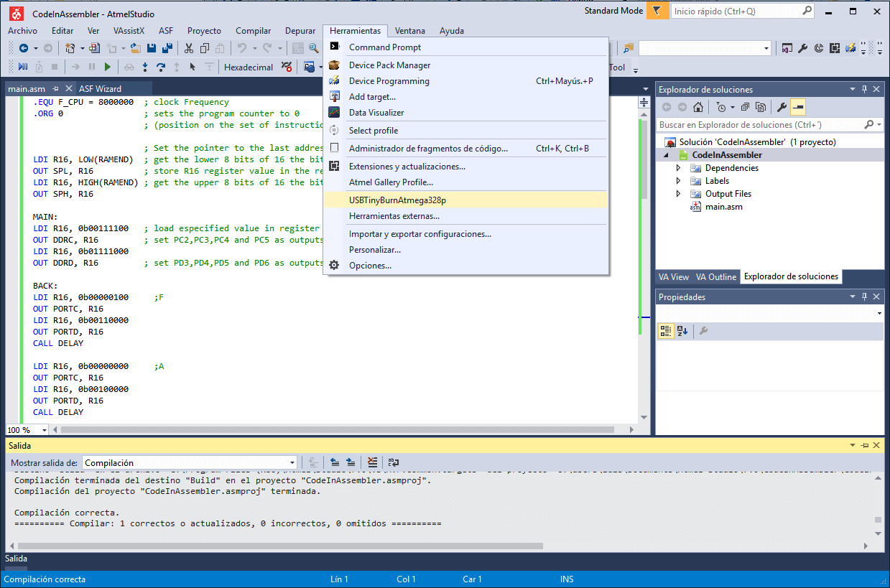Screen dimensions: 890x588
Task: Click the output panel vertical scrollbar
Action: click(x=878, y=507)
